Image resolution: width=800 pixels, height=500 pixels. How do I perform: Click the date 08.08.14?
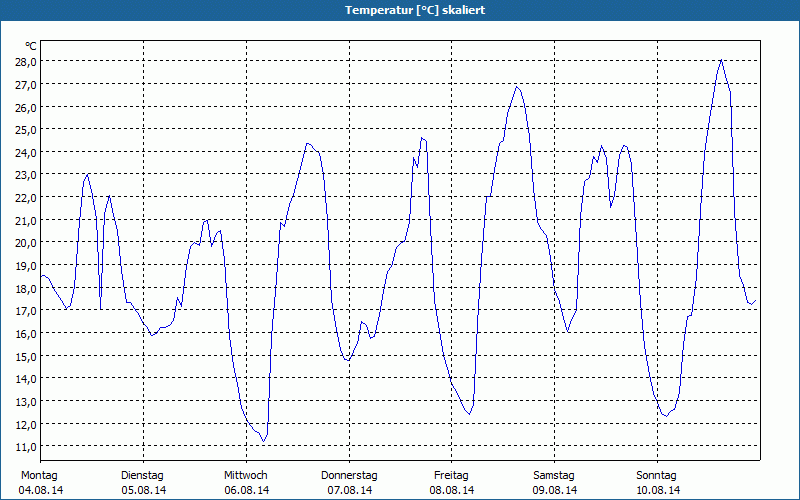click(x=452, y=490)
